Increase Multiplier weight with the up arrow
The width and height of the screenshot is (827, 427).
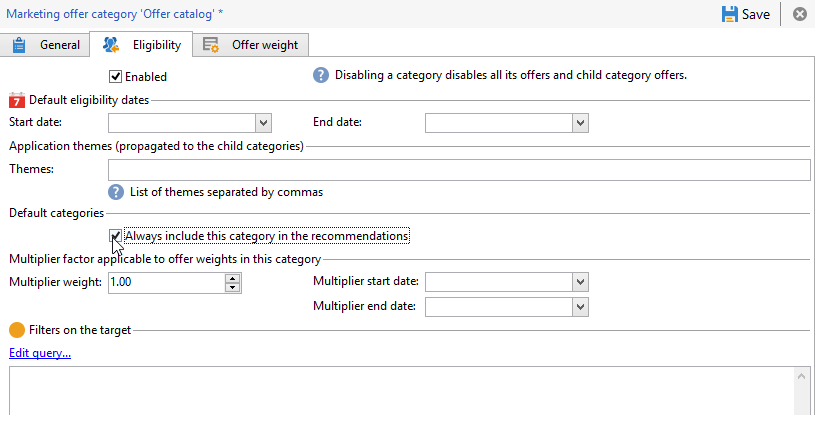pyautogui.click(x=233, y=278)
